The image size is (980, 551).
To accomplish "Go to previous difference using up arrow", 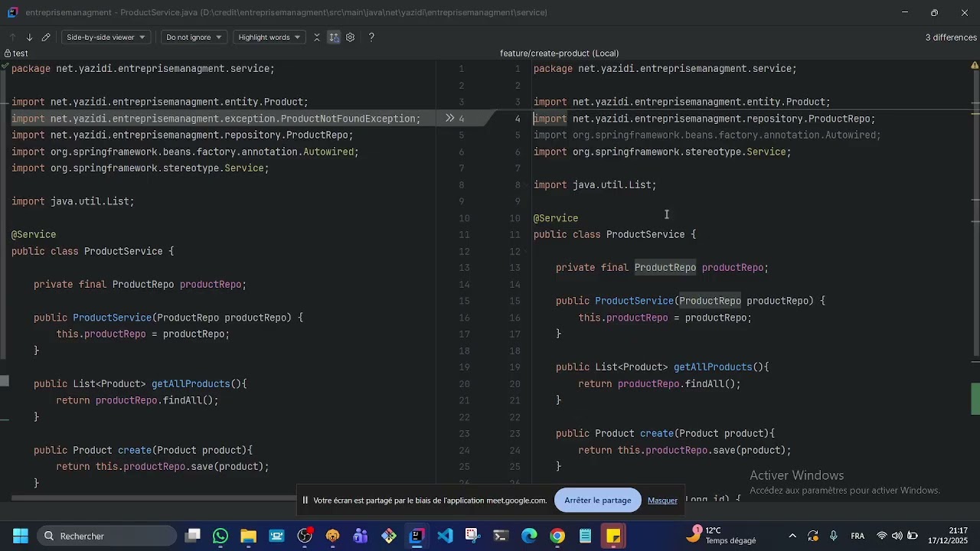I will 12,37.
